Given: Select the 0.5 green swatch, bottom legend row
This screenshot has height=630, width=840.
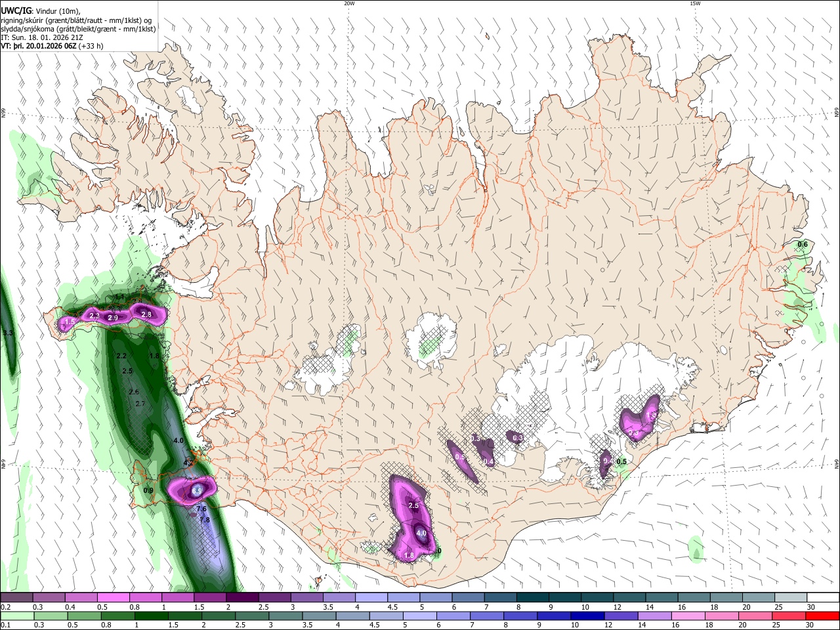Looking at the screenshot, I should click(84, 616).
